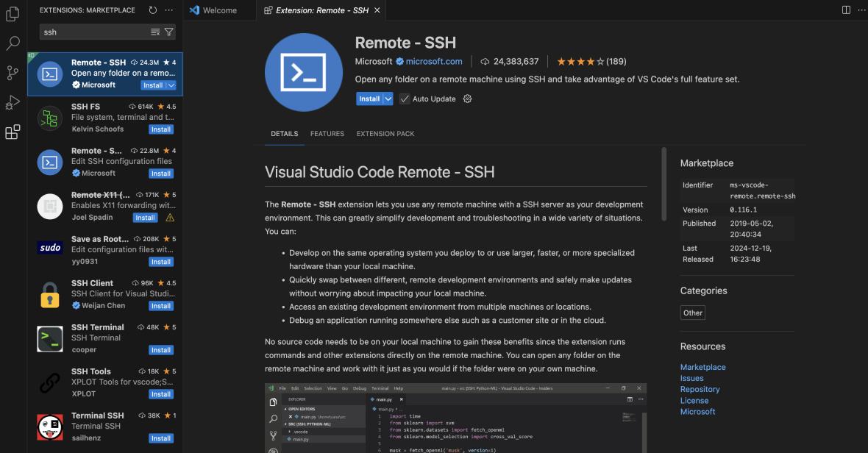868x453 pixels.
Task: Open the Repository resource link
Action: (700, 390)
